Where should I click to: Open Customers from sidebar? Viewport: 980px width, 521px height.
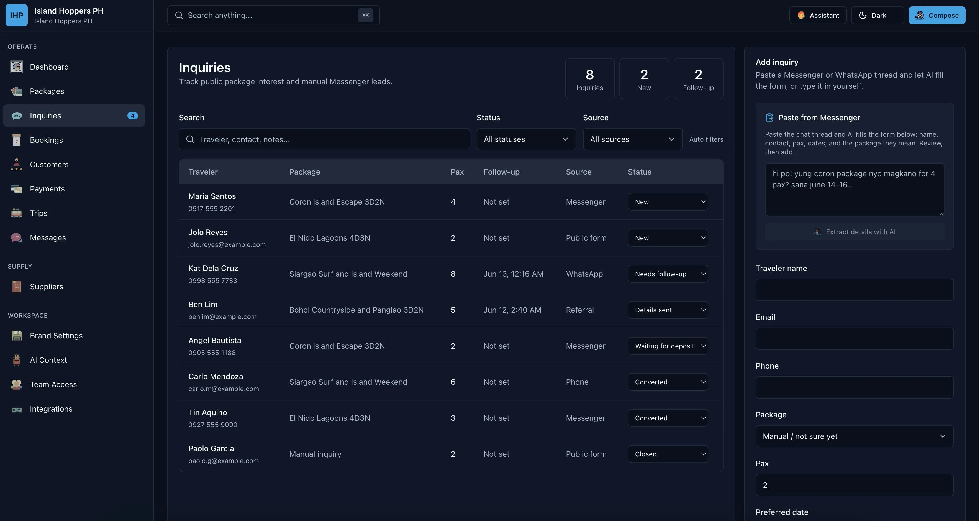(x=74, y=164)
